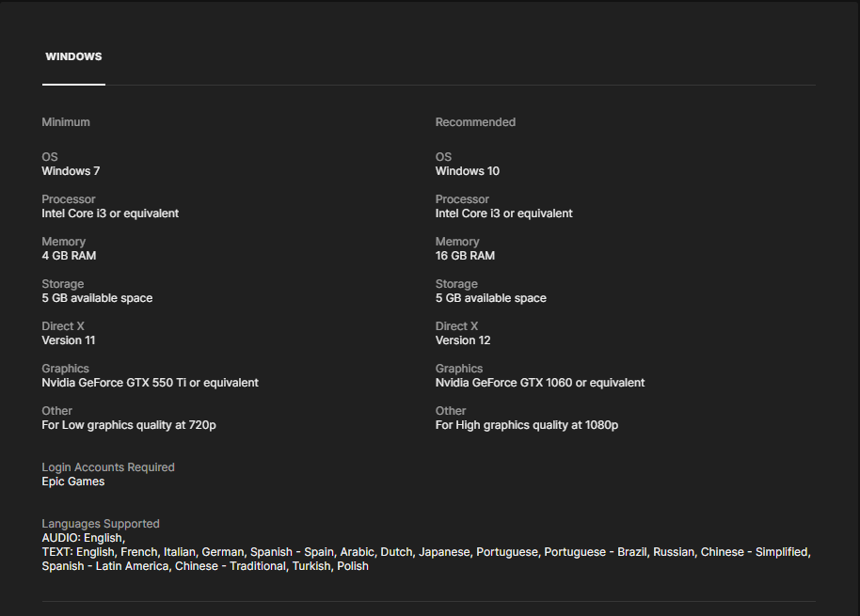Click the Recommended Processor label
Viewport: 860px width, 616px height.
click(x=462, y=199)
